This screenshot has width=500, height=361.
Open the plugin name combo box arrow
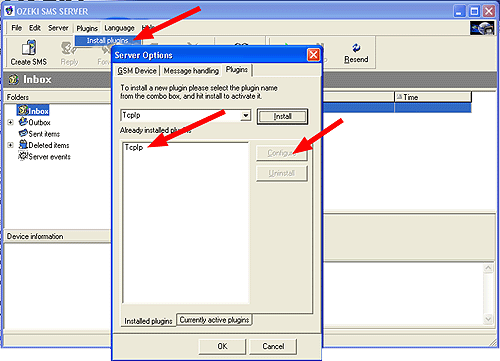(246, 115)
